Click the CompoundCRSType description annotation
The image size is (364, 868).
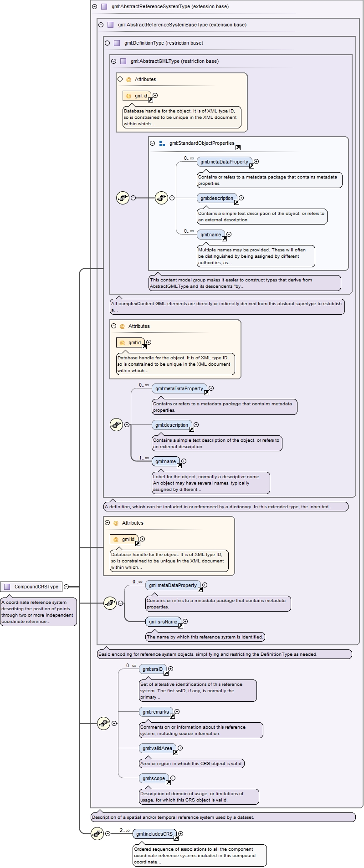39,612
